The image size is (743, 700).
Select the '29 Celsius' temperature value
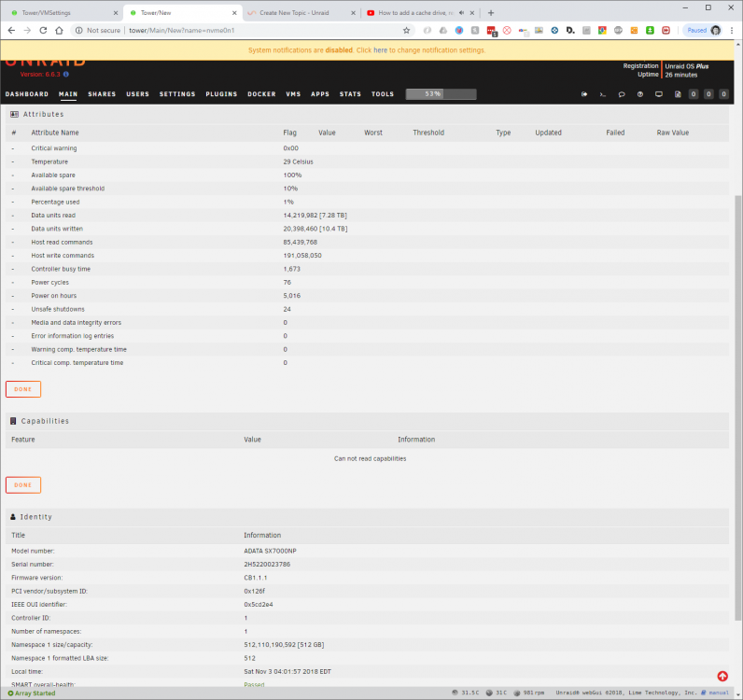coord(298,161)
